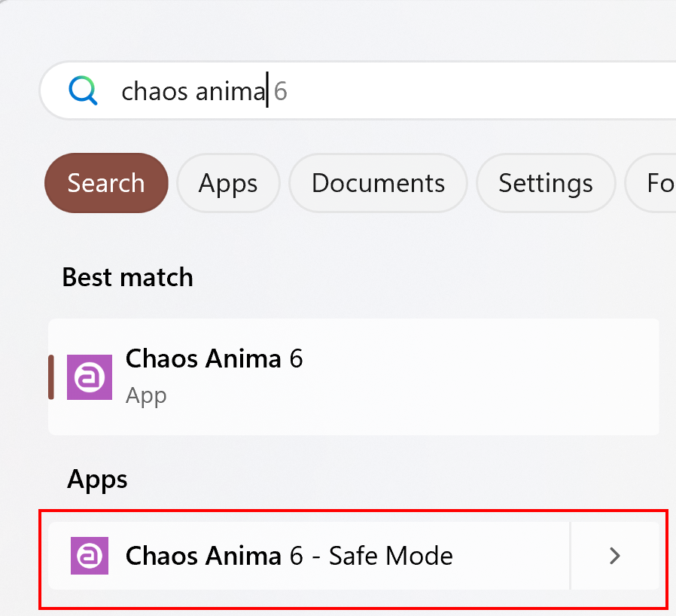The height and width of the screenshot is (616, 676).
Task: Click the 'Best match' section heading
Action: click(x=128, y=277)
